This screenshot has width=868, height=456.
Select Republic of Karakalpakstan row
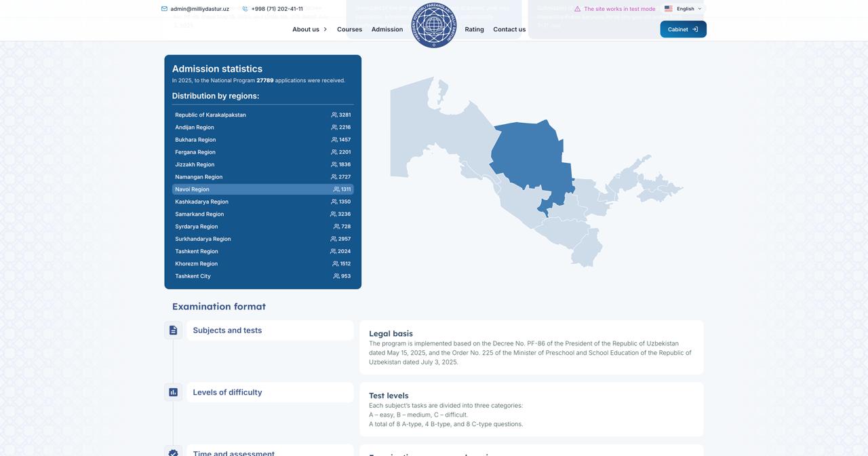point(262,115)
